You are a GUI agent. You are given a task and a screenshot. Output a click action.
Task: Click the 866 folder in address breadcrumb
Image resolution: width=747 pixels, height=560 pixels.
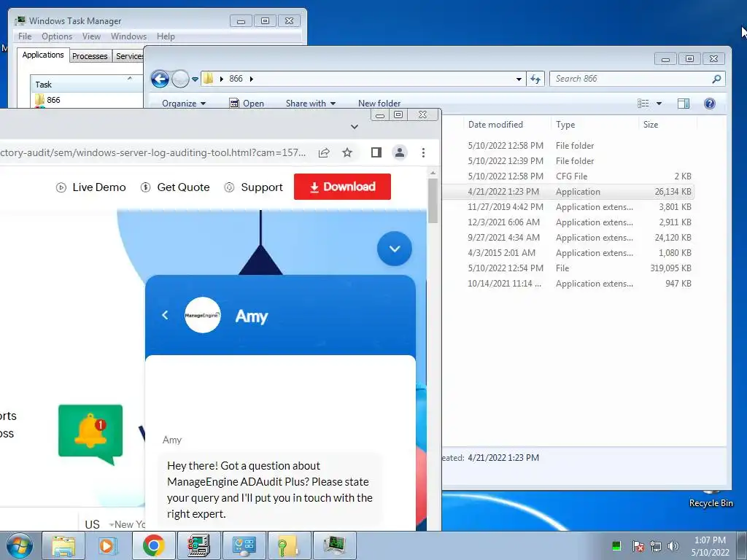(x=236, y=79)
